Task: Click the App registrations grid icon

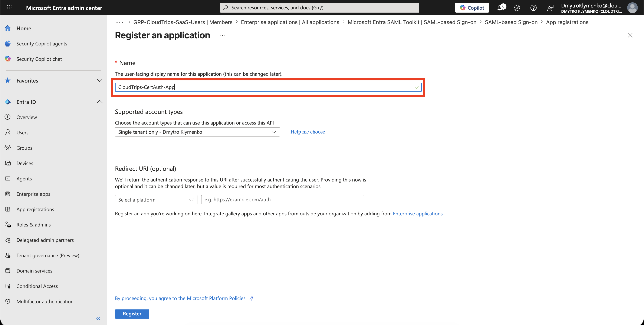Action: coord(8,209)
